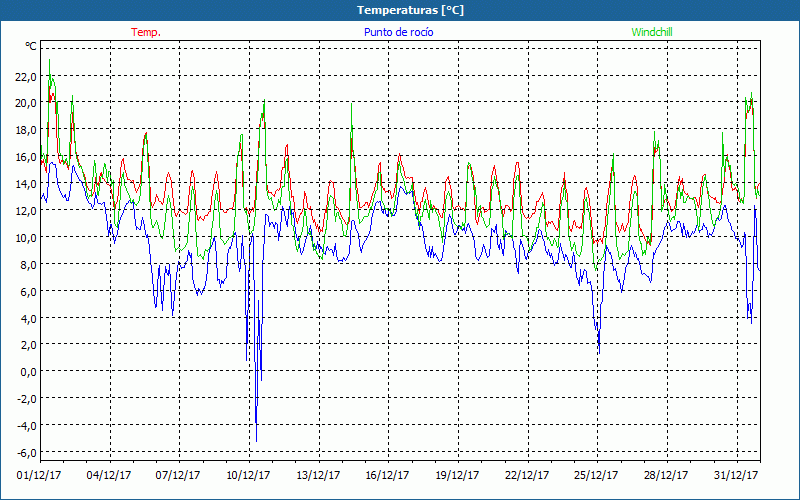The width and height of the screenshot is (800, 500).
Task: Click the °C unit label on the axis
Action: [31, 46]
